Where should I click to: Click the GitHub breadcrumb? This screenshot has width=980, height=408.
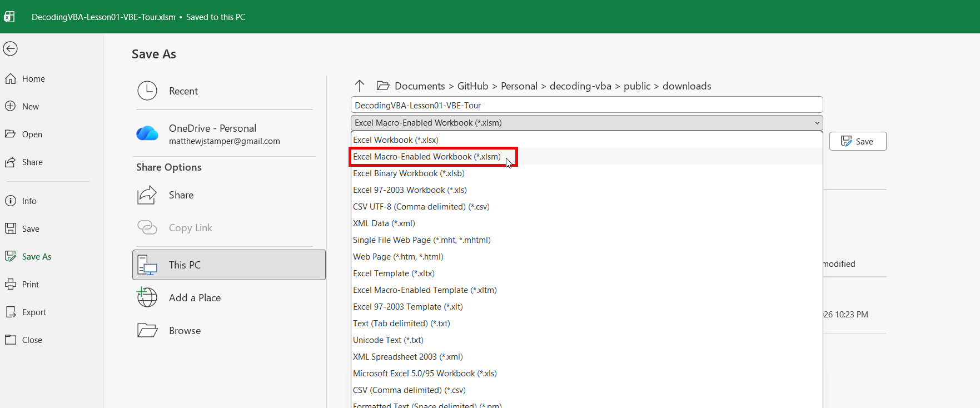pyautogui.click(x=472, y=86)
